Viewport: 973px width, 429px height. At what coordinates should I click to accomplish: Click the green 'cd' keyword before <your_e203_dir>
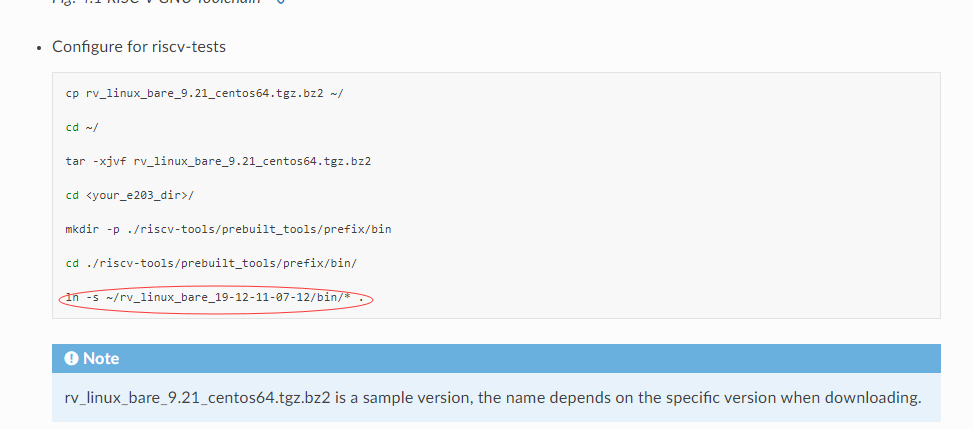coord(72,196)
